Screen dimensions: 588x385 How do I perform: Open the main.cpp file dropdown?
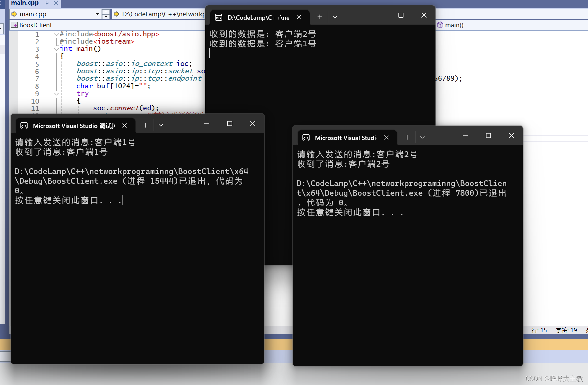click(97, 14)
